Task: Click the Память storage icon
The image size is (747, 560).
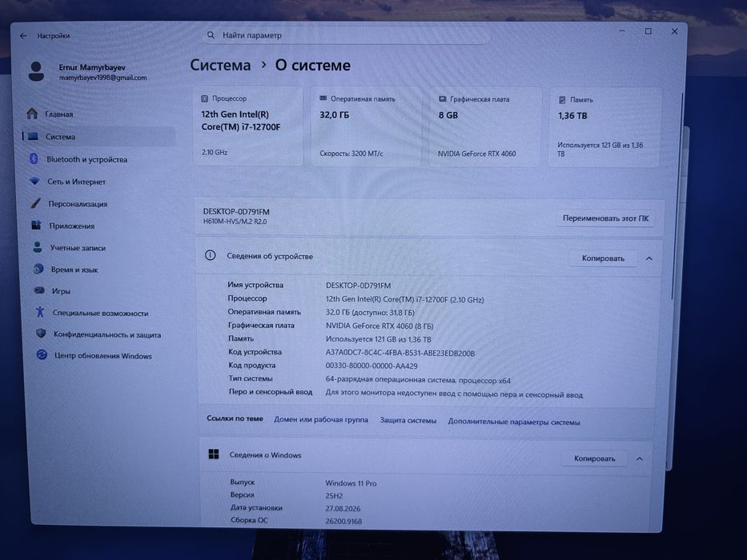Action: point(562,99)
